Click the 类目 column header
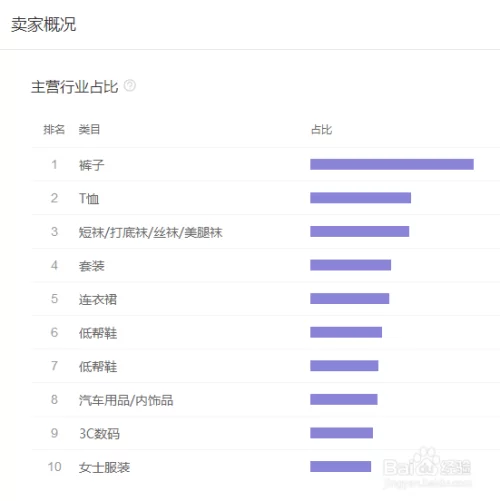The height and width of the screenshot is (501, 500). (x=89, y=129)
